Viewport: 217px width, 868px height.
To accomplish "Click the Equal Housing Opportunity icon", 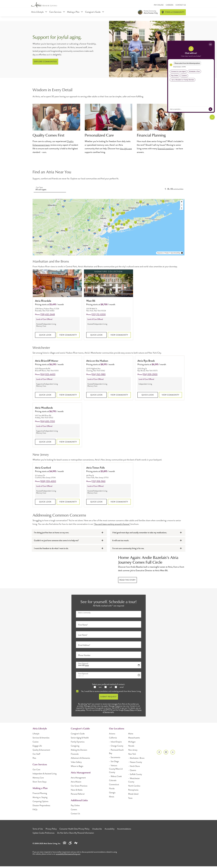I will click(x=64, y=843).
